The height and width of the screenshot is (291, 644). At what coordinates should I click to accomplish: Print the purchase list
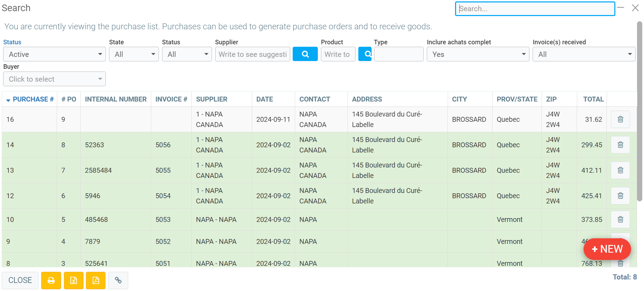coord(51,281)
